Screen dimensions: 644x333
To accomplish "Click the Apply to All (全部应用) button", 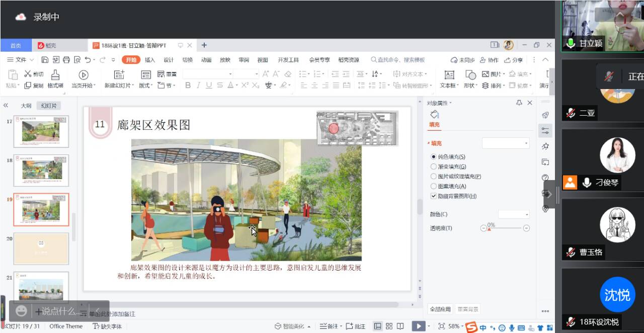I will pos(440,309).
